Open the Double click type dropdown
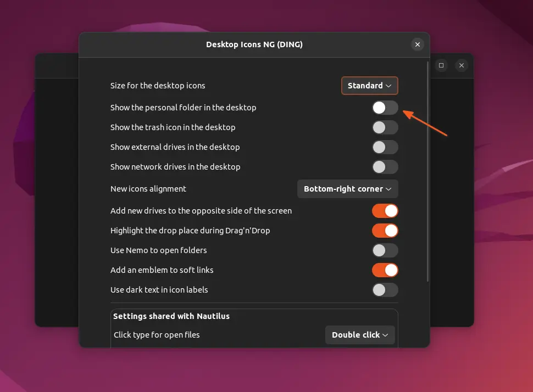The image size is (533, 392). (360, 335)
